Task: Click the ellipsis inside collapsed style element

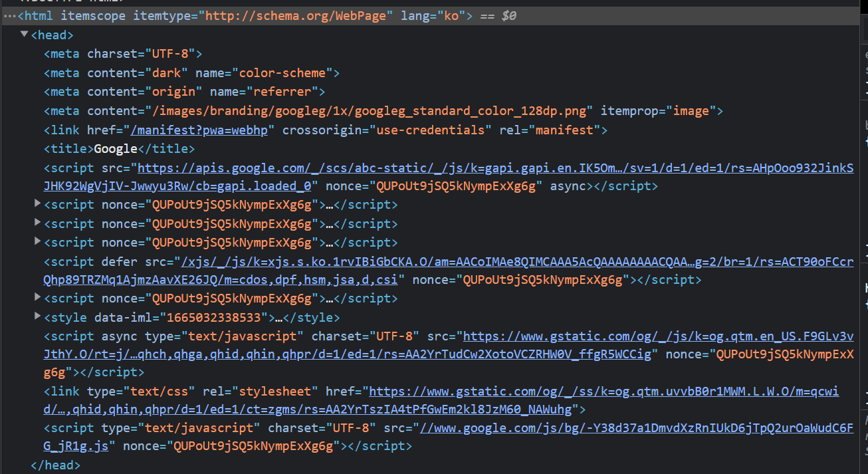Action: 279,318
